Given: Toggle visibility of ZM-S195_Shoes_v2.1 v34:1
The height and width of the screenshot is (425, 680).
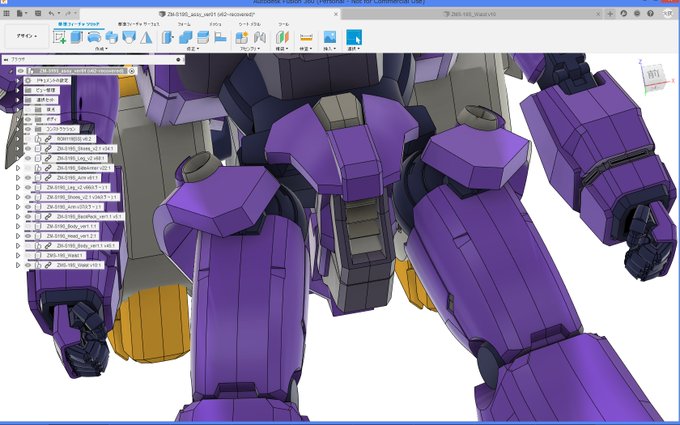Looking at the screenshot, I should 28,149.
